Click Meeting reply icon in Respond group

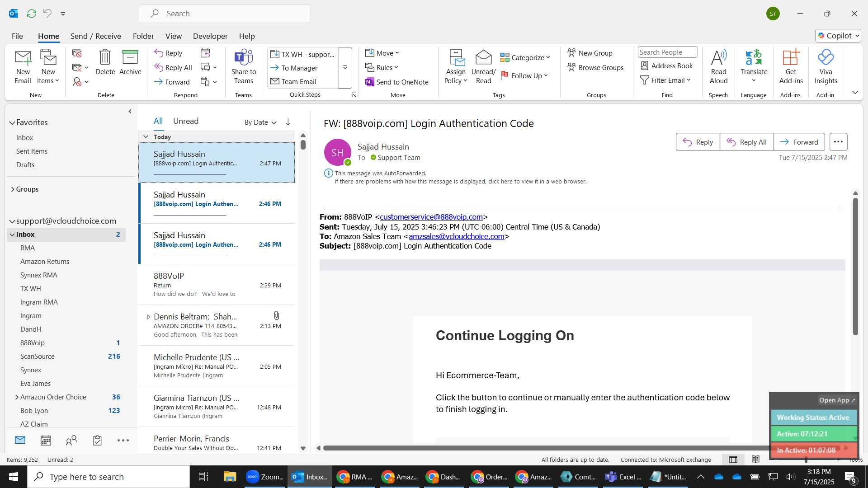pyautogui.click(x=205, y=53)
